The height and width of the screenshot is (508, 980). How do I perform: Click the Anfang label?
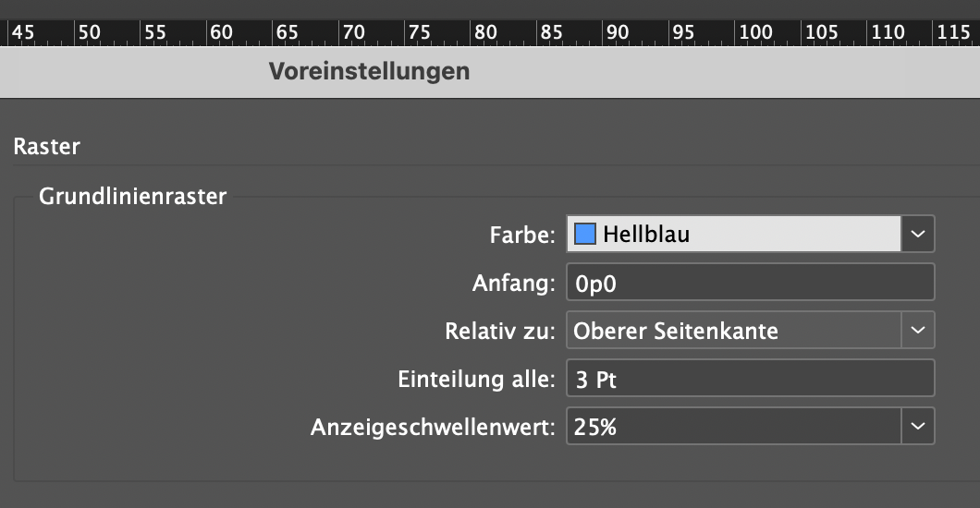point(514,284)
